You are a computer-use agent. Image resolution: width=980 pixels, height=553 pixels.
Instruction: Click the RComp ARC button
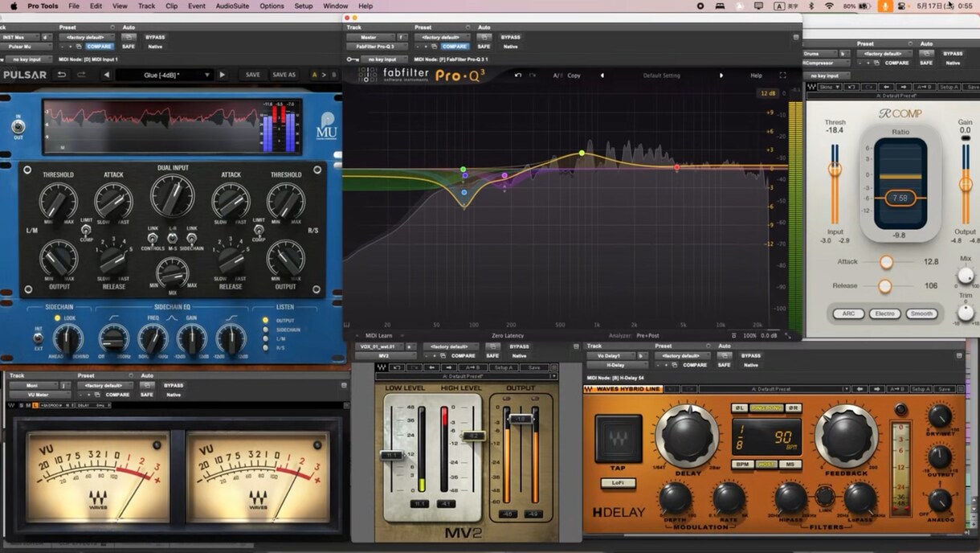click(848, 313)
